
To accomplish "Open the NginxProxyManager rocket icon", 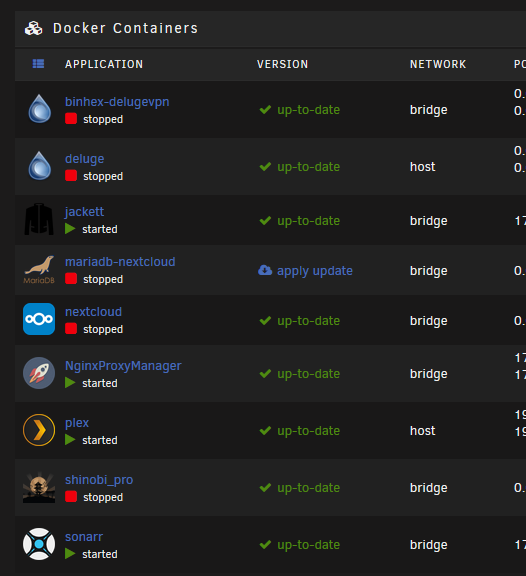I will [39, 373].
